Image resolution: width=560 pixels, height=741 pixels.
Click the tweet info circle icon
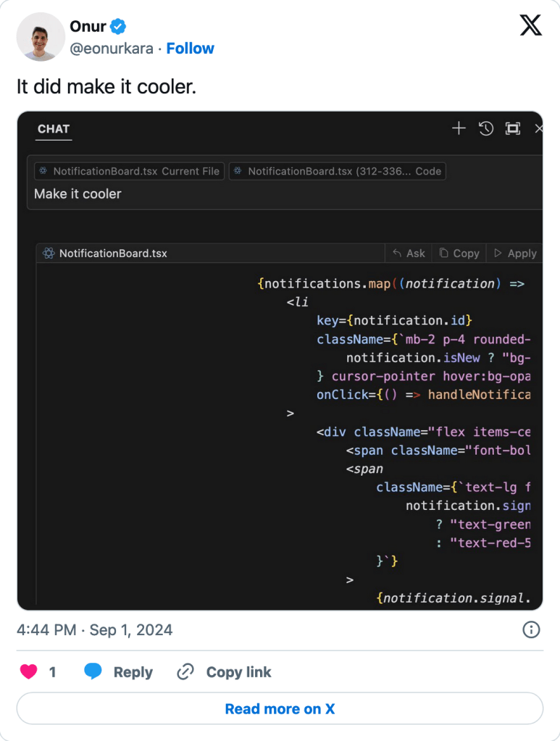coord(531,629)
